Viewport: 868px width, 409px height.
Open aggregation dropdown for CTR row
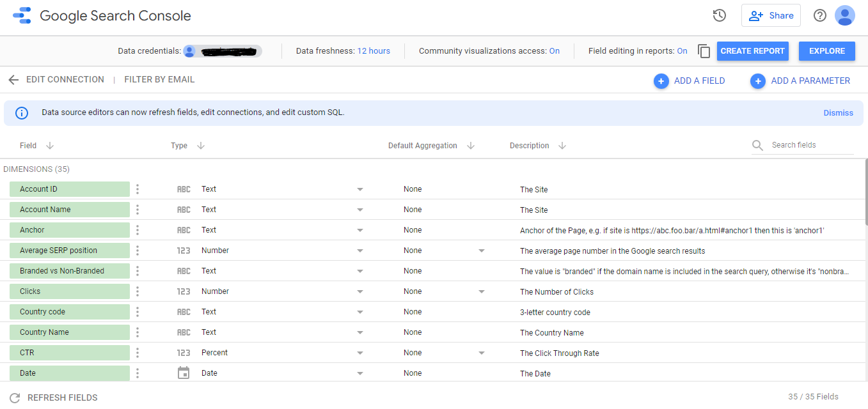(x=482, y=353)
